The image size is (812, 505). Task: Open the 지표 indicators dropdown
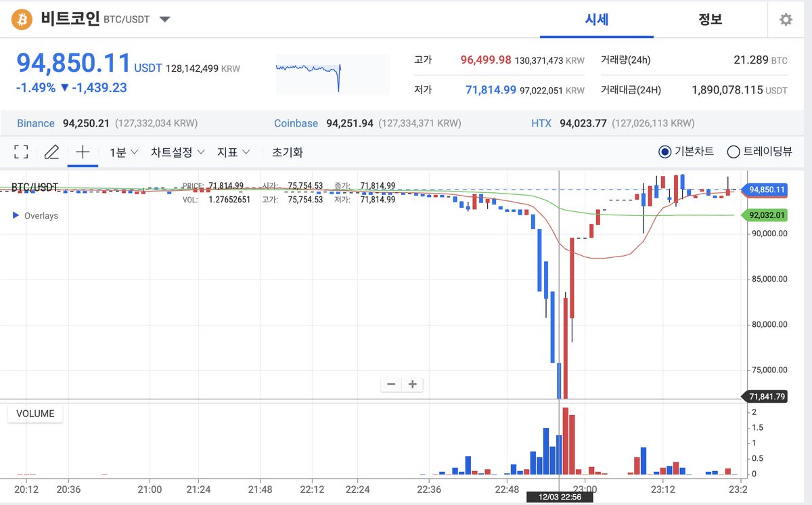point(233,152)
